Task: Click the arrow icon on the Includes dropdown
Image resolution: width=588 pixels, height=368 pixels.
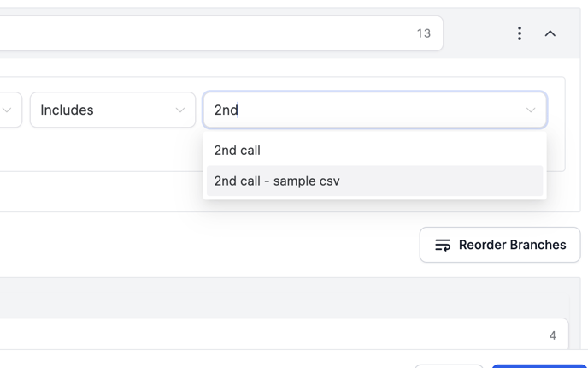Action: [180, 110]
